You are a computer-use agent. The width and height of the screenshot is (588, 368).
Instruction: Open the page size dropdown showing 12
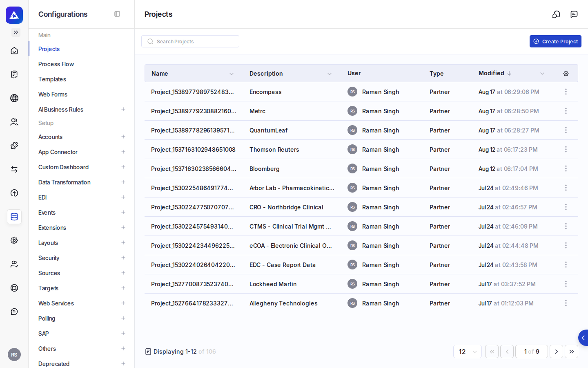point(468,352)
